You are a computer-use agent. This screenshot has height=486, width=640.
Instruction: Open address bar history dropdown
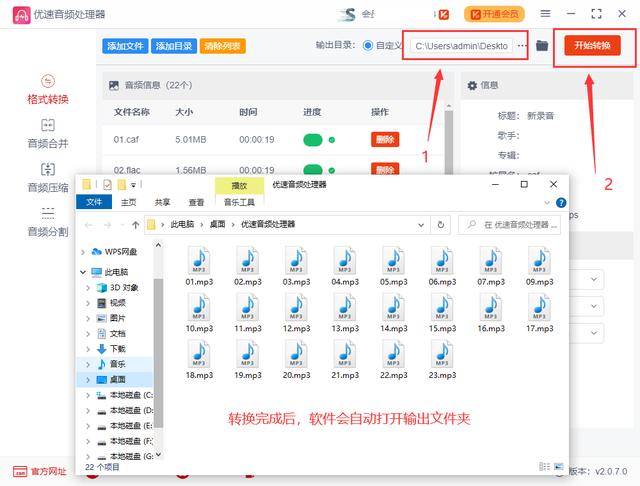pyautogui.click(x=421, y=225)
